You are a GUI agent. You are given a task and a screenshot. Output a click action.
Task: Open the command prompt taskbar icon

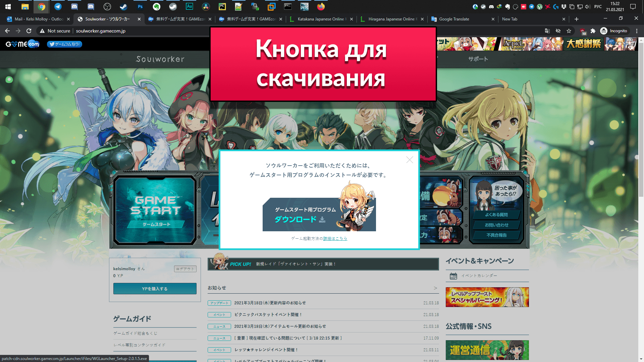(288, 6)
